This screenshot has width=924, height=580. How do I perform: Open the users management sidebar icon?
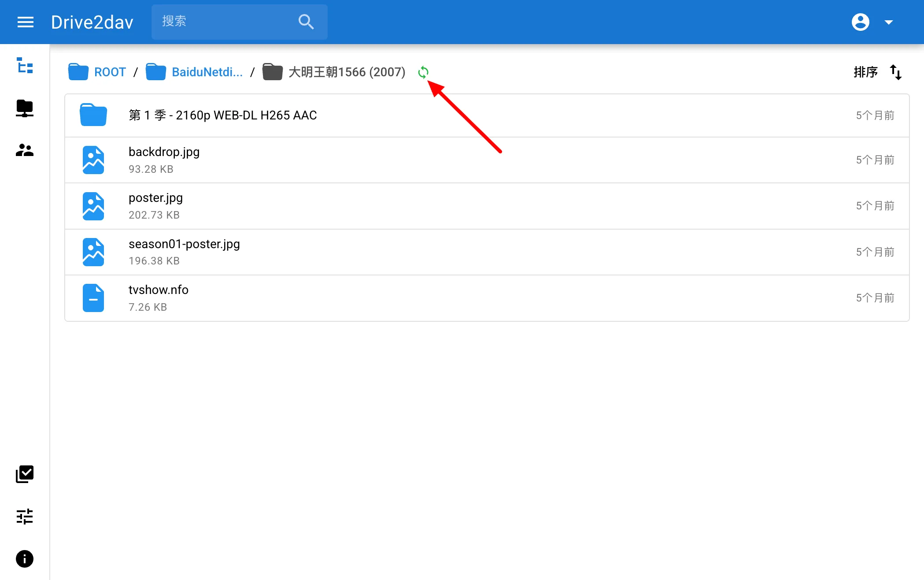pyautogui.click(x=25, y=150)
